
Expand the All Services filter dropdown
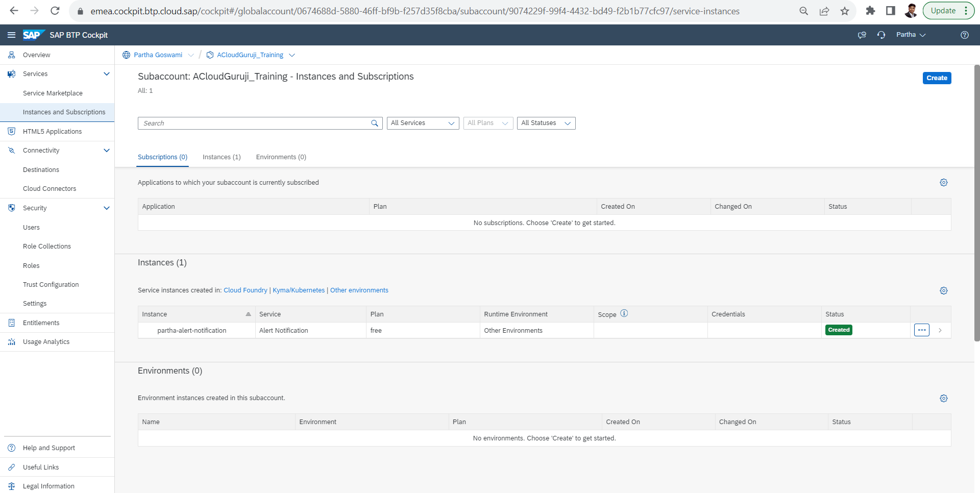coord(423,123)
